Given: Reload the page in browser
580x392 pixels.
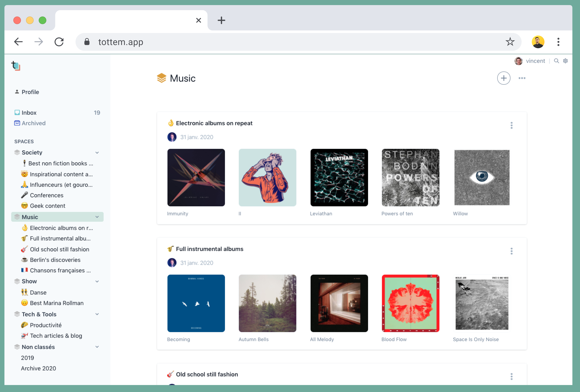Looking at the screenshot, I should pos(59,42).
